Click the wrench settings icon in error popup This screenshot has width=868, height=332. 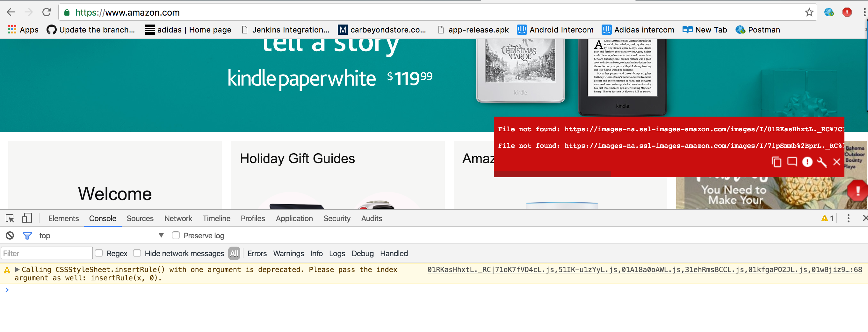(822, 162)
